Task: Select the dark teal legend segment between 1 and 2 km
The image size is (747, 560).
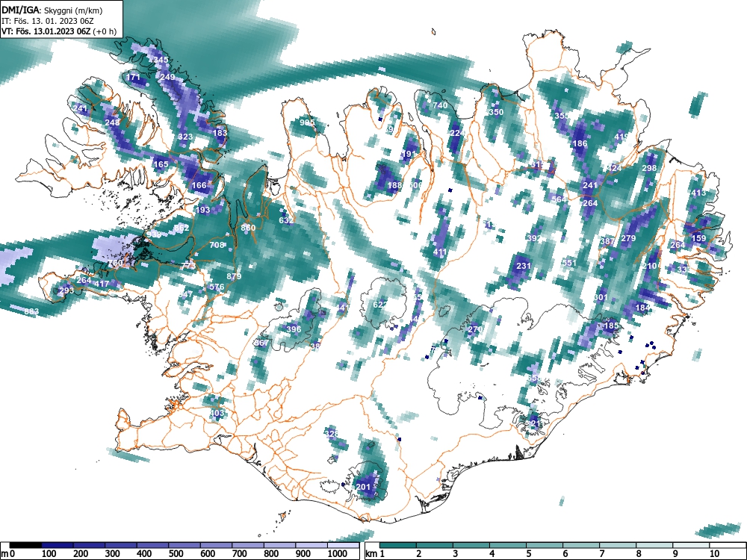Action: point(398,545)
